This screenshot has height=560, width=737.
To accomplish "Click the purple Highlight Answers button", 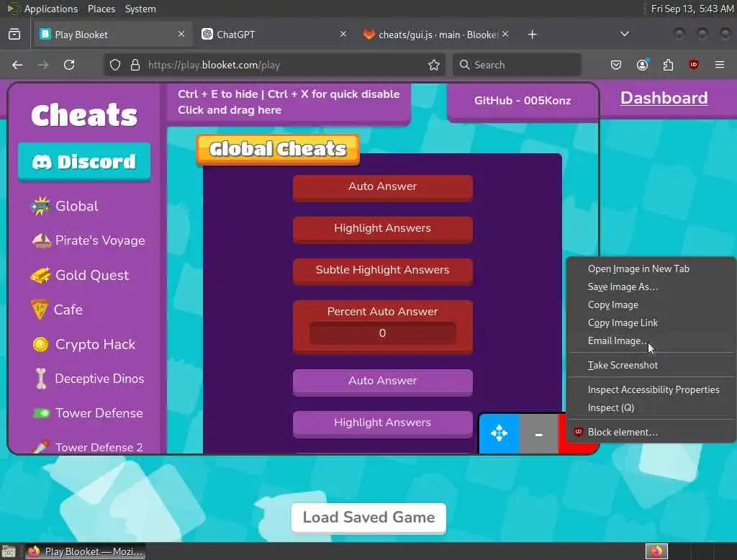I will (383, 424).
